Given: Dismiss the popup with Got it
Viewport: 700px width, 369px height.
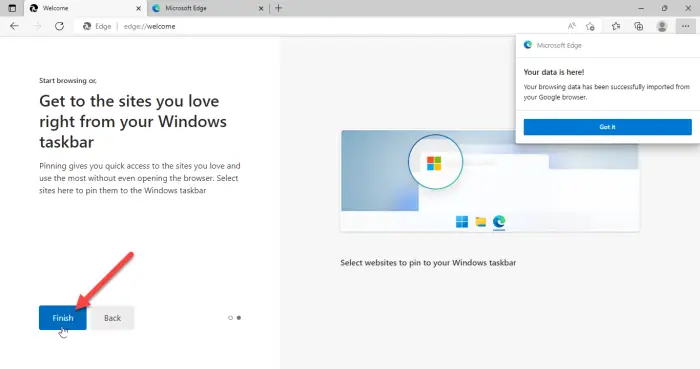Looking at the screenshot, I should (608, 127).
